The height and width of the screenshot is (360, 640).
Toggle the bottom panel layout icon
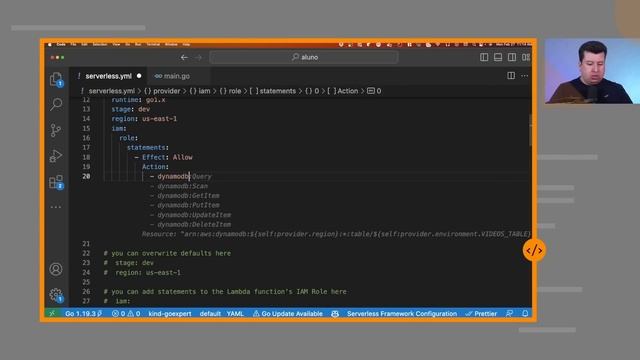coord(498,57)
